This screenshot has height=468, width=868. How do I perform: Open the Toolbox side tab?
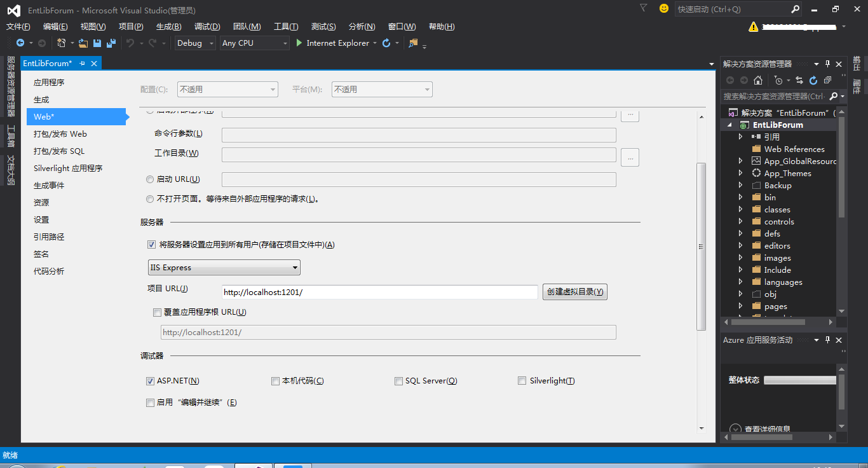tap(11, 135)
